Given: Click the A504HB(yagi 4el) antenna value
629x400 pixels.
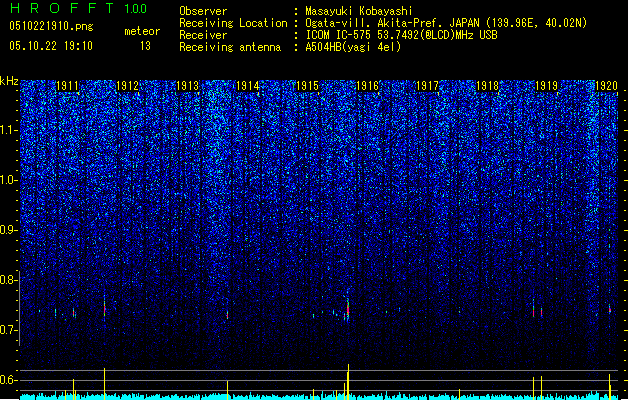Looking at the screenshot, I should coord(353,47).
